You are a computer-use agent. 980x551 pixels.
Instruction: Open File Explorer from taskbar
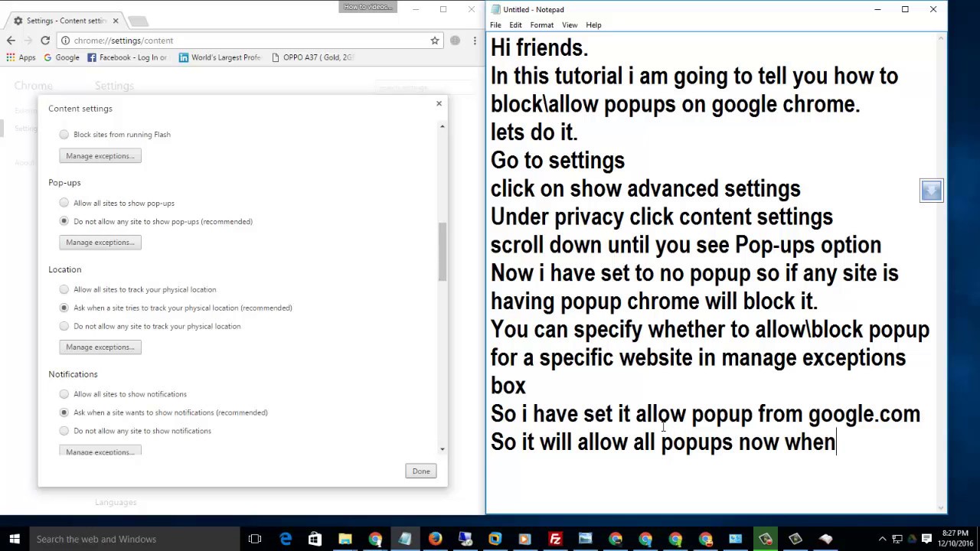tap(345, 540)
